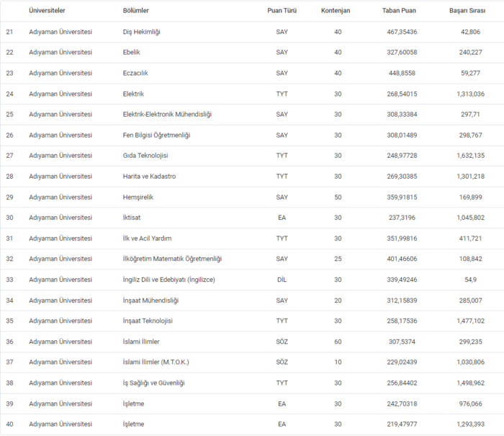Click the DİL score type cell
Viewport: 504px width, 436px height.
click(x=282, y=280)
